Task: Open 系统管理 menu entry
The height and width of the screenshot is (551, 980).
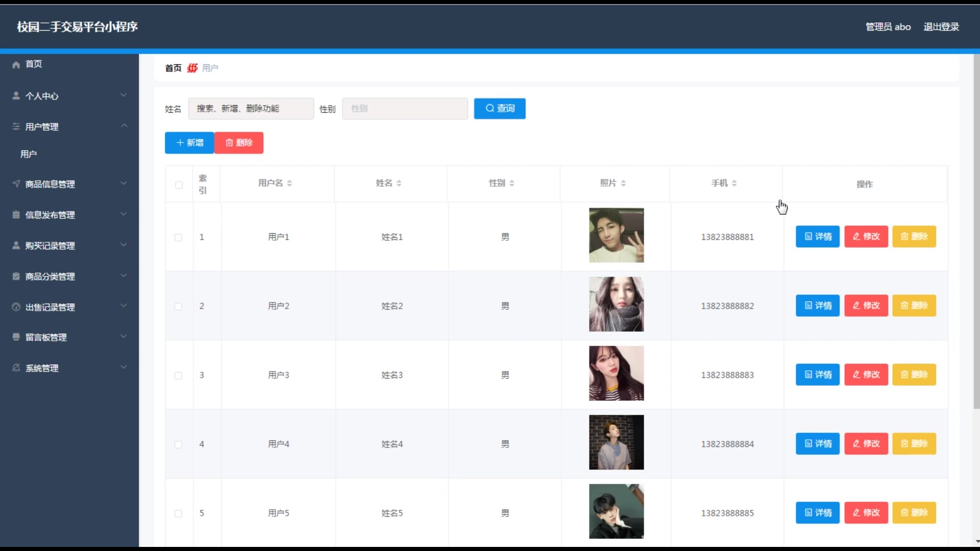Action: pyautogui.click(x=69, y=368)
